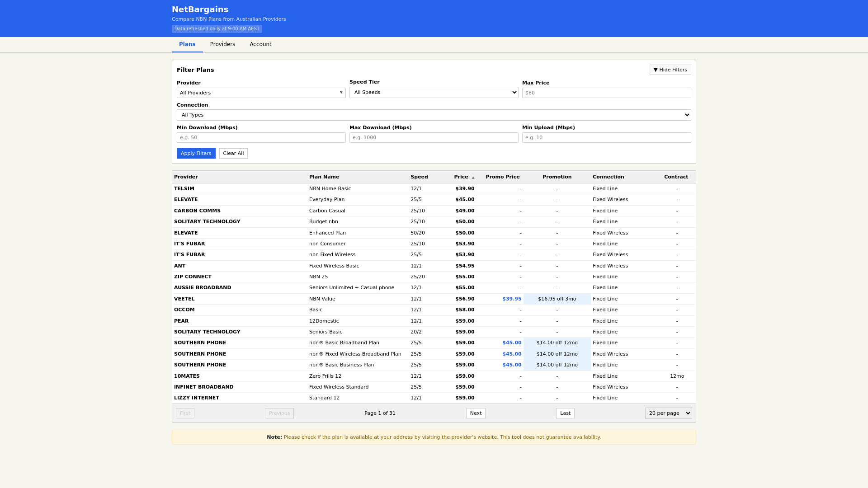Switch to the Providers tab
This screenshot has width=868, height=488.
222,44
